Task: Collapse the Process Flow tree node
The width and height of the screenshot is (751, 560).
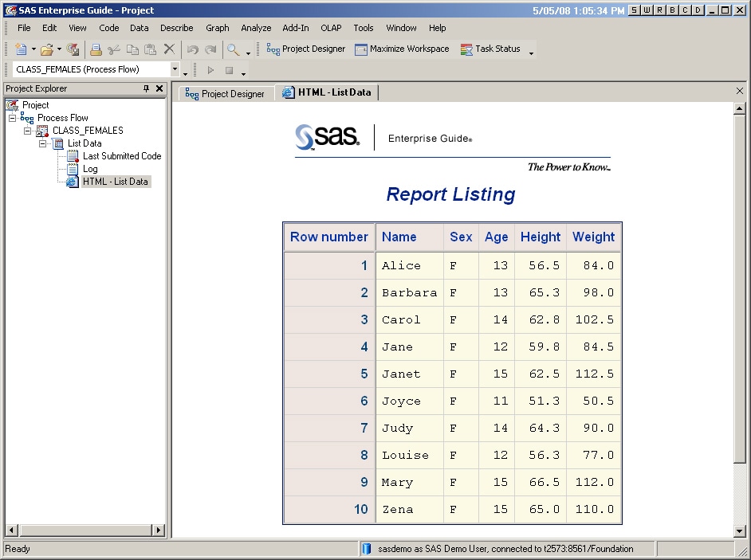Action: (x=13, y=118)
